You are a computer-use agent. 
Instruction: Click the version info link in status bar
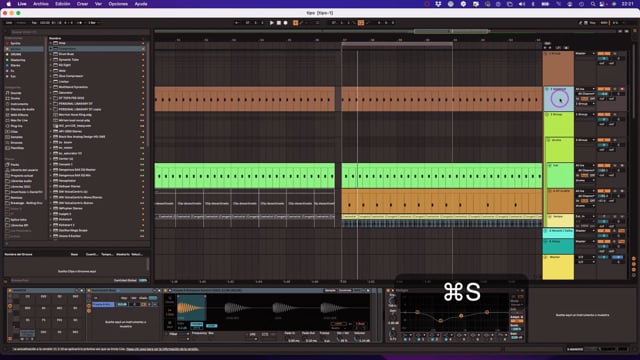pos(162,349)
